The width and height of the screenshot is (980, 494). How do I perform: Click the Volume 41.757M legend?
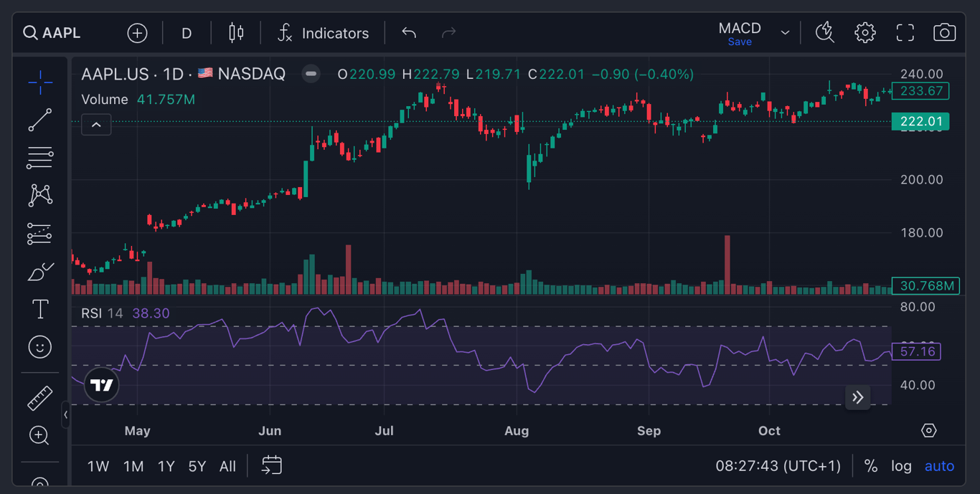coord(138,100)
